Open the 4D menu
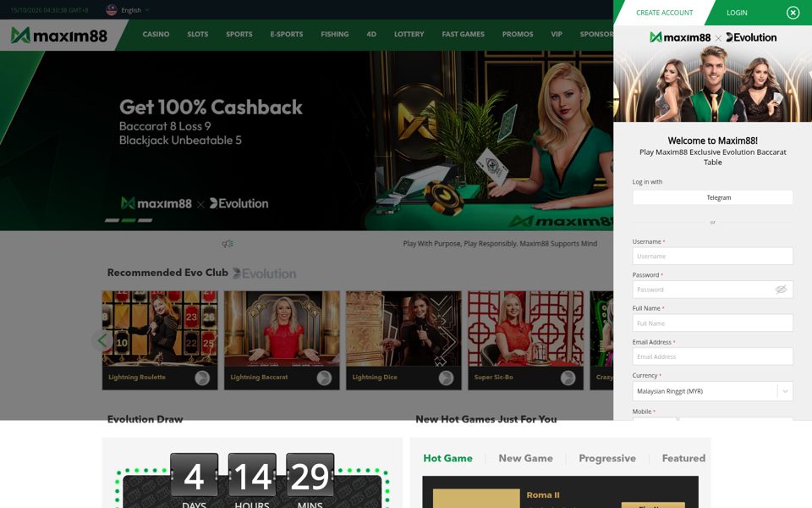The height and width of the screenshot is (508, 812). [371, 34]
